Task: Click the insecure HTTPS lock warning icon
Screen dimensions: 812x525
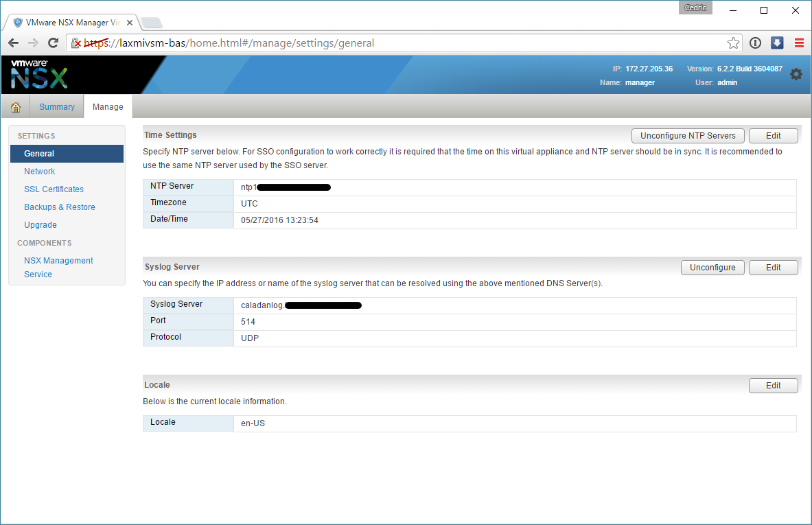Action: [x=76, y=43]
